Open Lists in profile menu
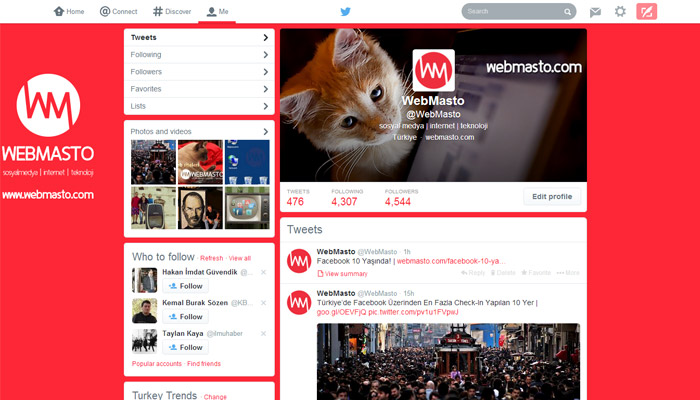Screen dimensions: 700x400 tap(199, 106)
